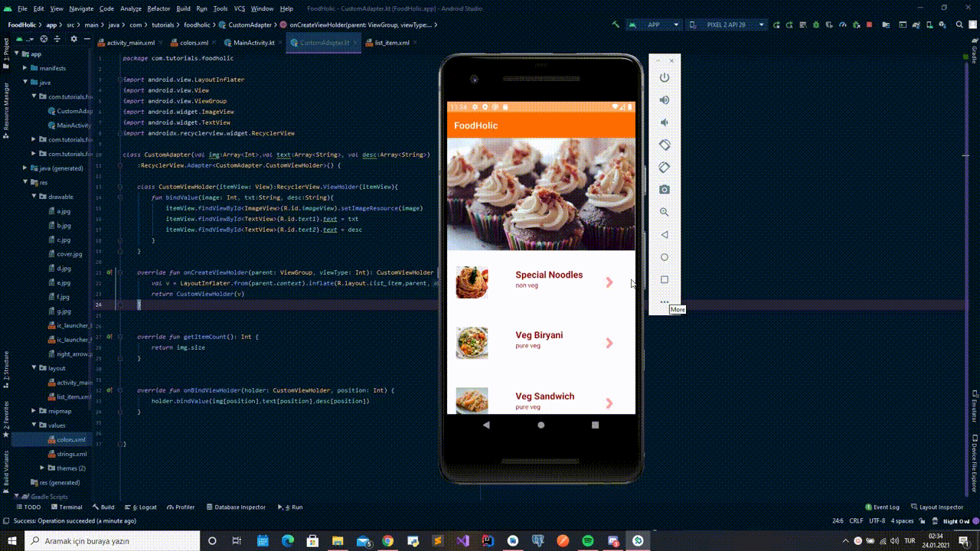Image resolution: width=980 pixels, height=551 pixels.
Task: Collapse the layout folder in project tree
Action: point(34,368)
